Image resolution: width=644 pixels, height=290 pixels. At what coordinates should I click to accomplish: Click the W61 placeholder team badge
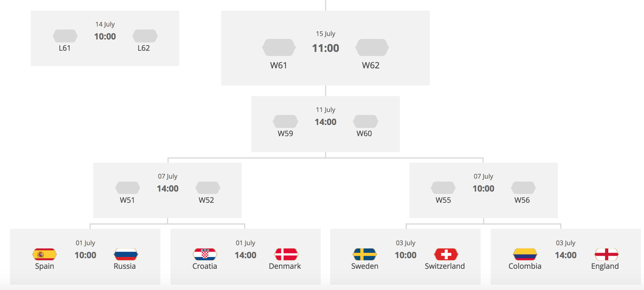click(279, 47)
